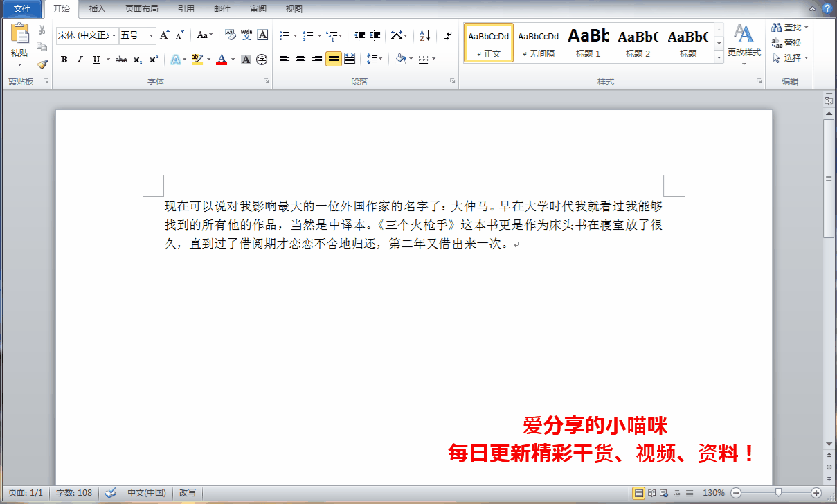Center-align the paragraph
837x504 pixels.
[300, 59]
